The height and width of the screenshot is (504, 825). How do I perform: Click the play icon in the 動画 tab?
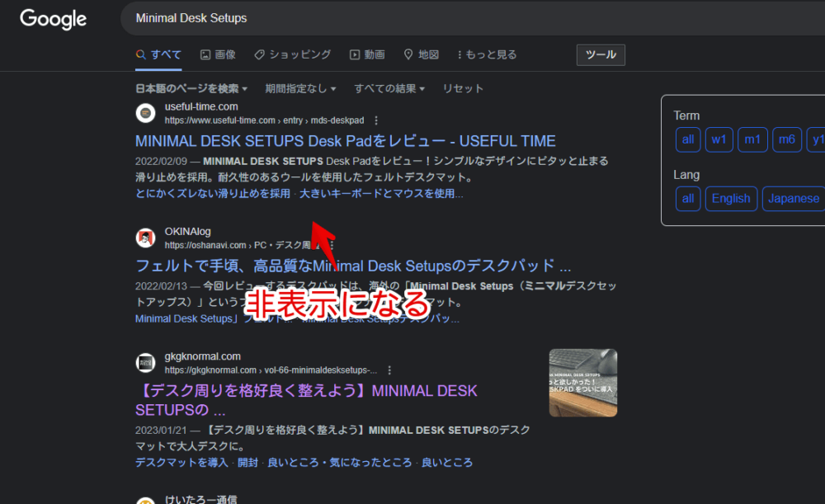click(x=355, y=54)
